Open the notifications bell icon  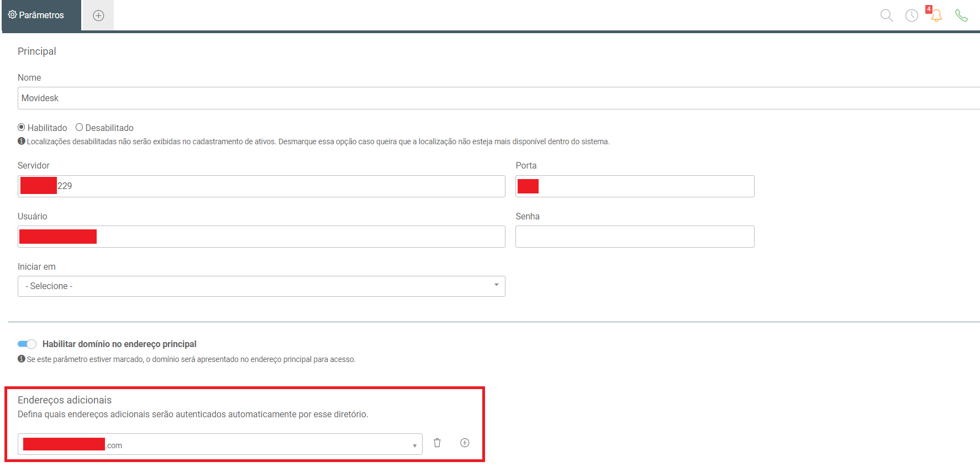click(x=936, y=15)
